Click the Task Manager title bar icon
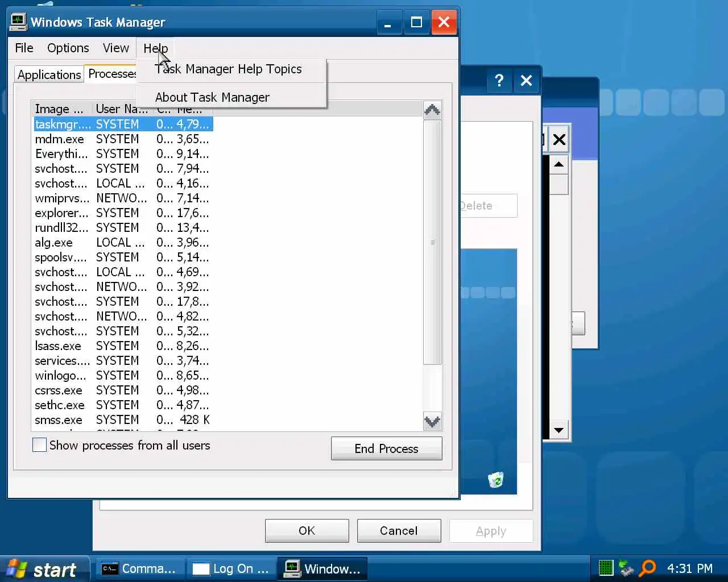The height and width of the screenshot is (582, 728). [x=18, y=22]
